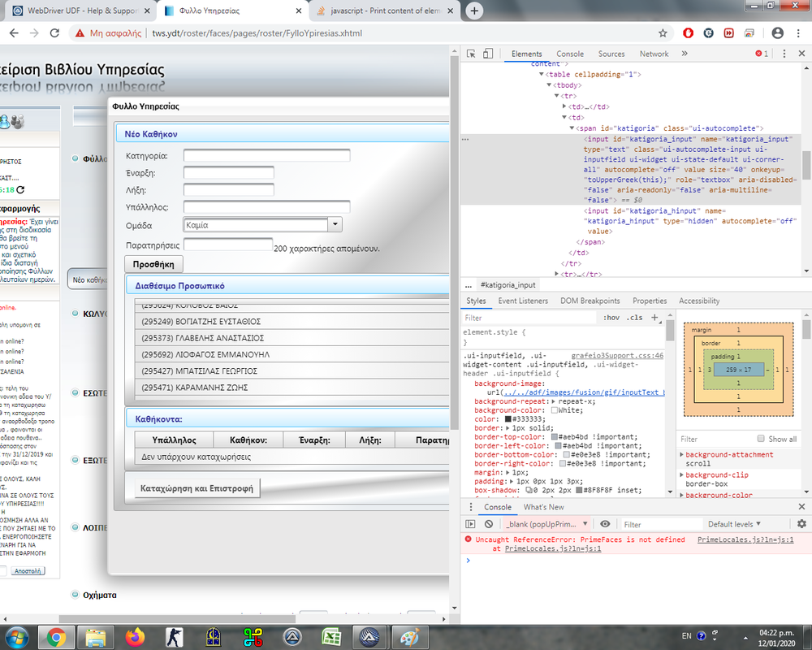Click box-shadow #8F8F8F color swatch

(x=578, y=490)
